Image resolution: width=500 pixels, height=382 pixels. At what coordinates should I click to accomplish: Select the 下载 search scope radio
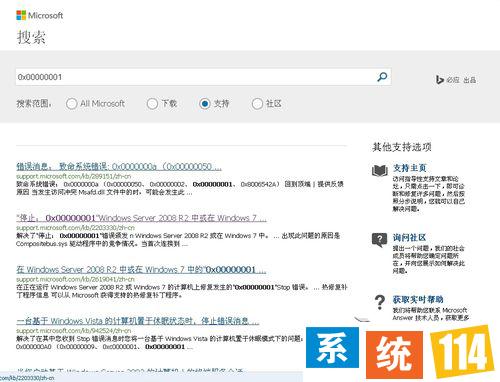pos(152,104)
